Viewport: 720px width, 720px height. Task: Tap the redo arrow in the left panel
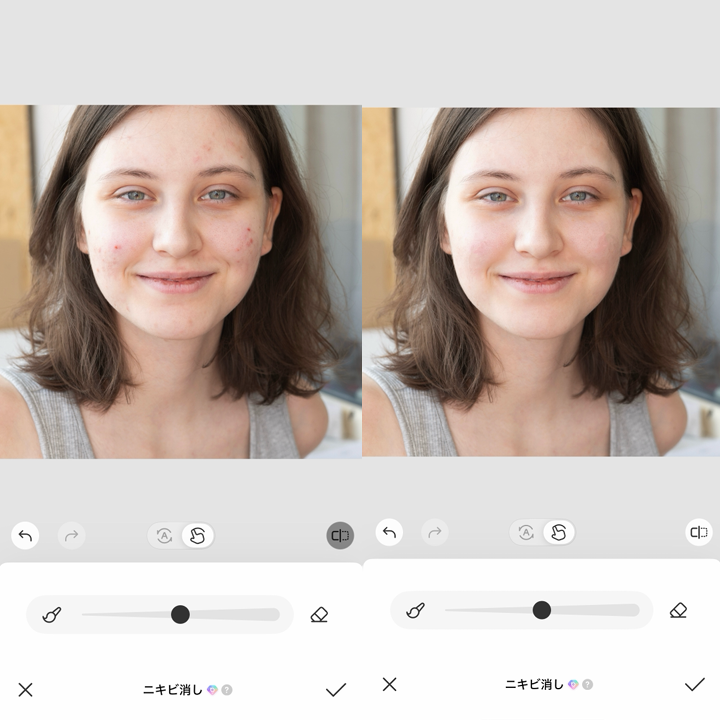[x=71, y=536]
